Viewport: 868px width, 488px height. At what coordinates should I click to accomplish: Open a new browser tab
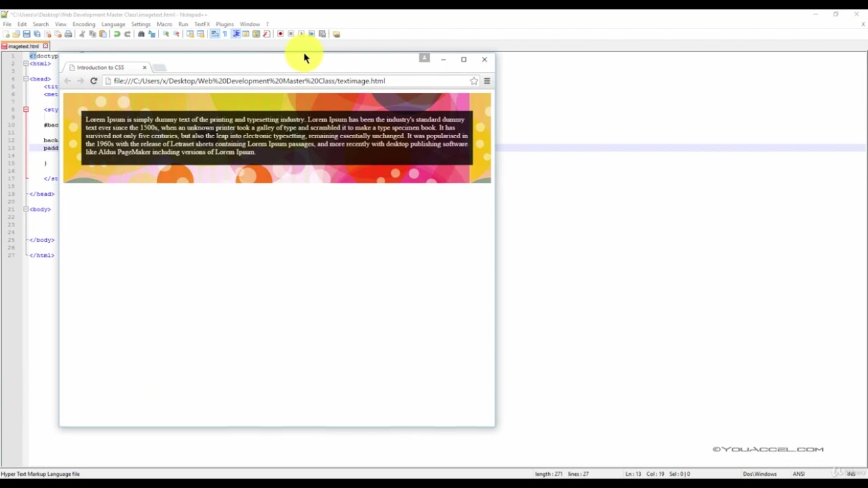point(159,68)
